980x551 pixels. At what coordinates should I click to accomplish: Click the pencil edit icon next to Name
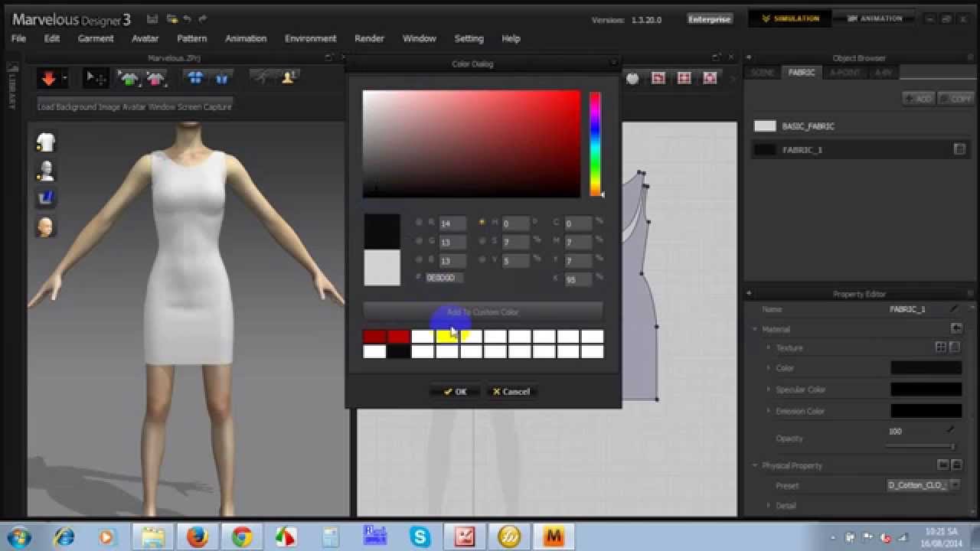[x=954, y=309]
